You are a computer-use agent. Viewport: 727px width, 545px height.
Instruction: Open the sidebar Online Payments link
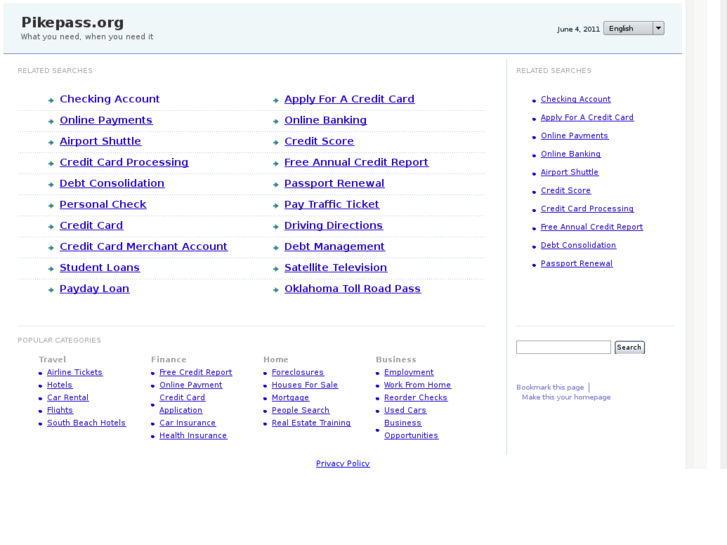pos(574,136)
